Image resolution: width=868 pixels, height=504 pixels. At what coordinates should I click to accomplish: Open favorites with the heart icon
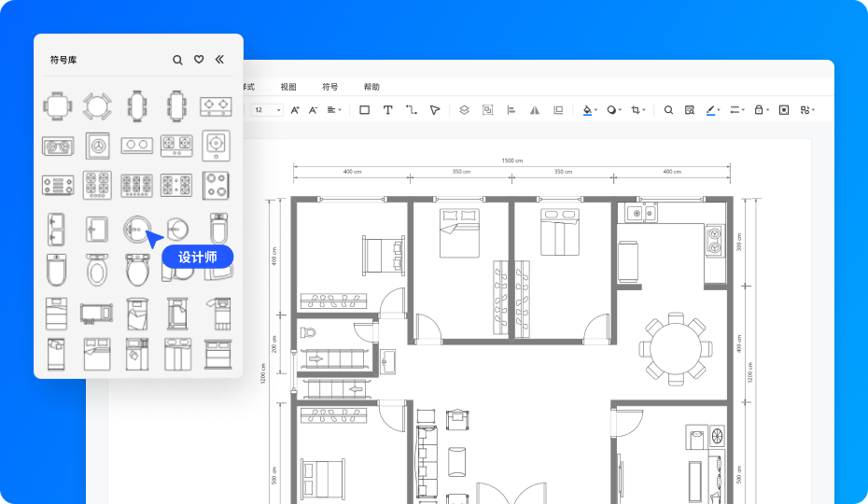pos(199,59)
